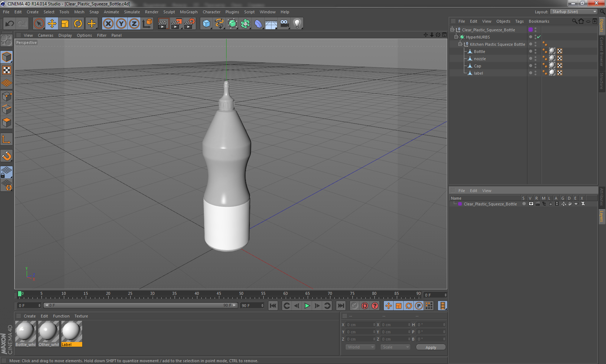
Task: Collapse Kitchen Plastic Squeeze Bottle node
Action: click(460, 44)
